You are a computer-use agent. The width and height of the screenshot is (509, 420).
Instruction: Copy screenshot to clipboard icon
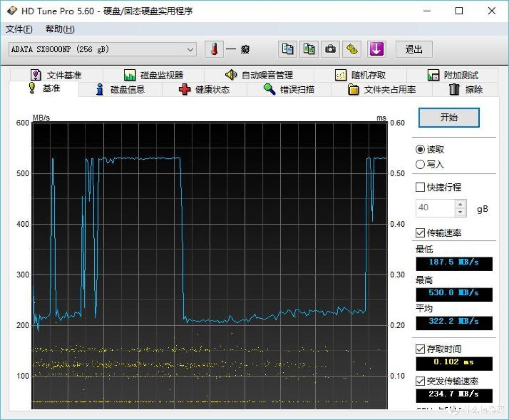(309, 49)
